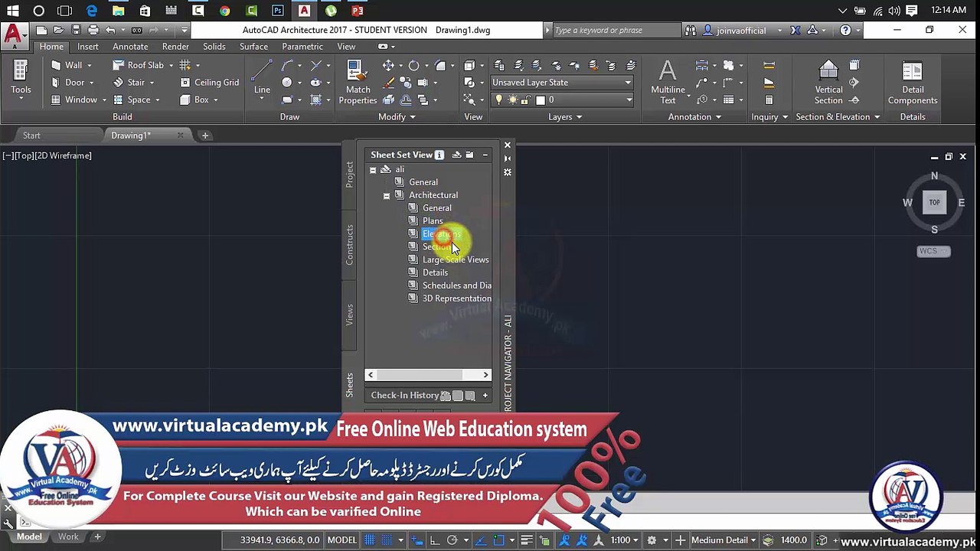
Task: Click the Help question mark icon
Action: [x=845, y=31]
